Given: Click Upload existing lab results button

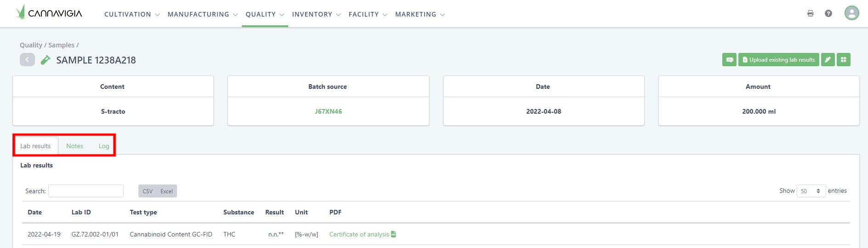Looking at the screenshot, I should coord(778,60).
